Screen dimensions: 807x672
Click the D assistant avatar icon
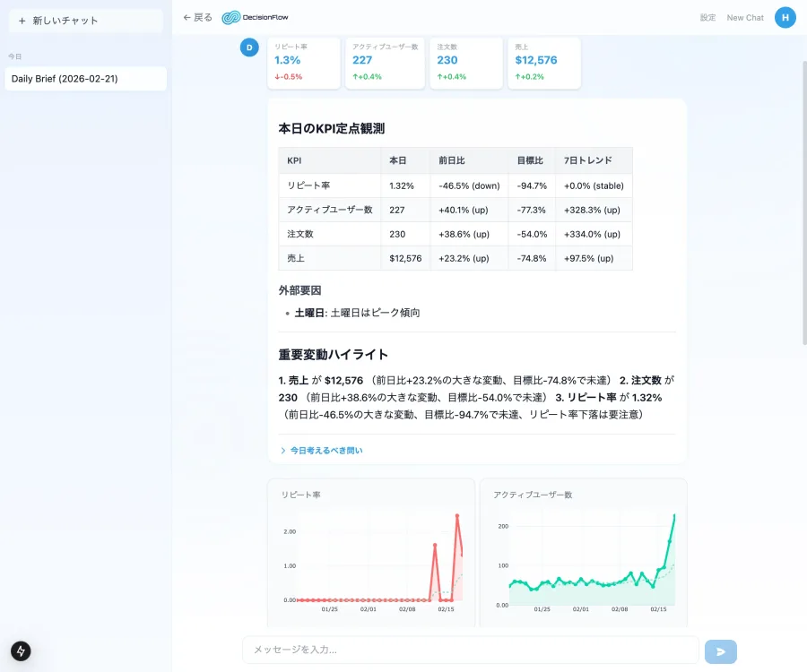pos(249,47)
